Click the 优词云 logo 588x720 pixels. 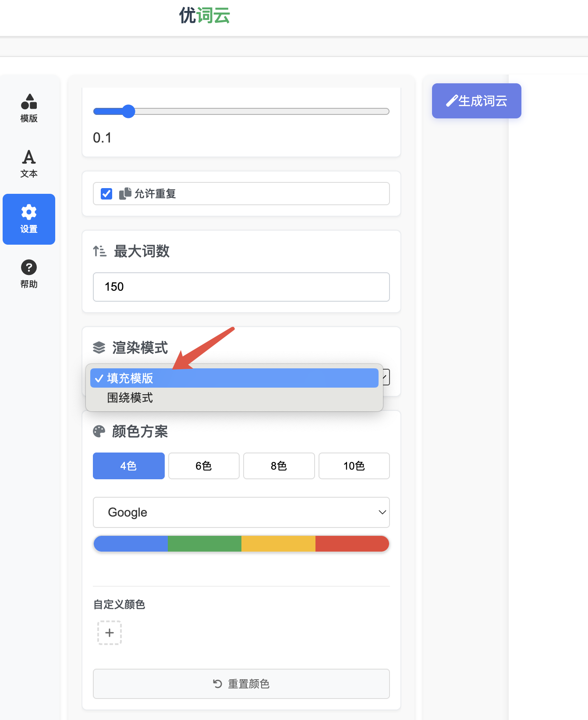click(205, 16)
